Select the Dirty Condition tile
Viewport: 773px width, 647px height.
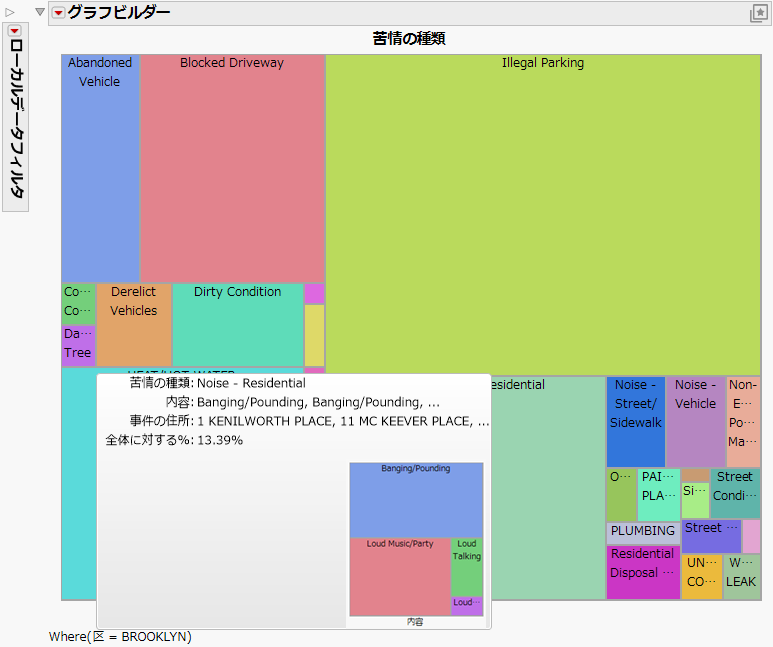238,324
